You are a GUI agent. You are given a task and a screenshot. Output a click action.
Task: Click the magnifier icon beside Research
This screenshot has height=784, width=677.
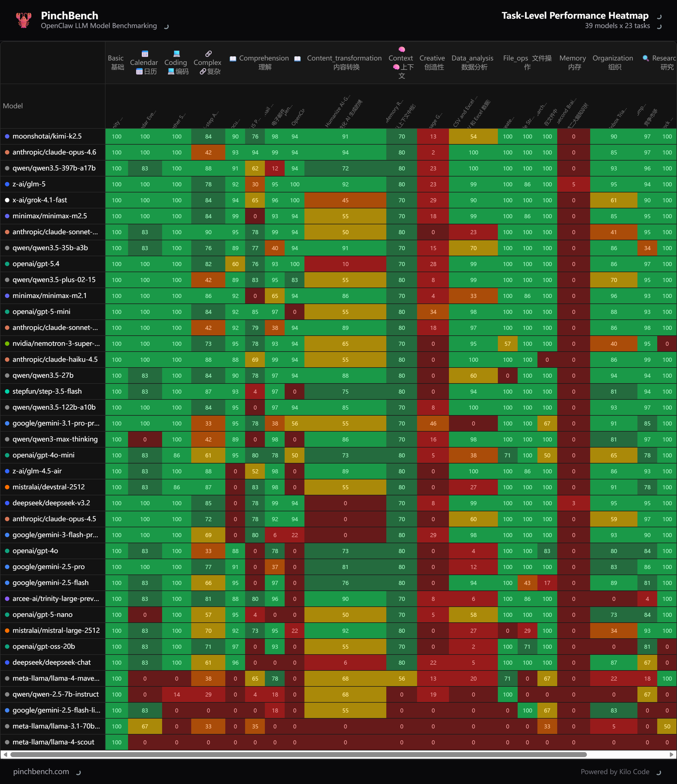(x=645, y=58)
